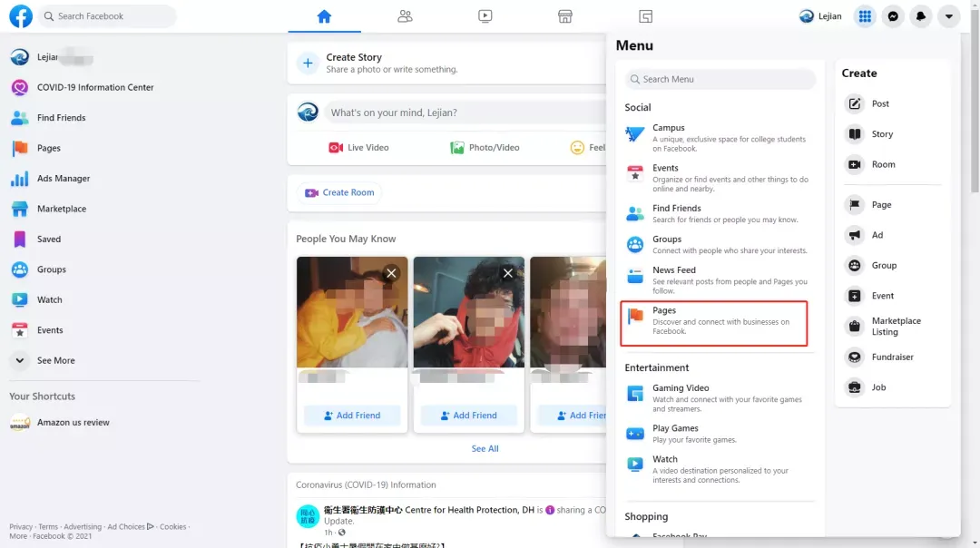980x548 pixels.
Task: Open the Watch tab icon in top bar
Action: 485,16
